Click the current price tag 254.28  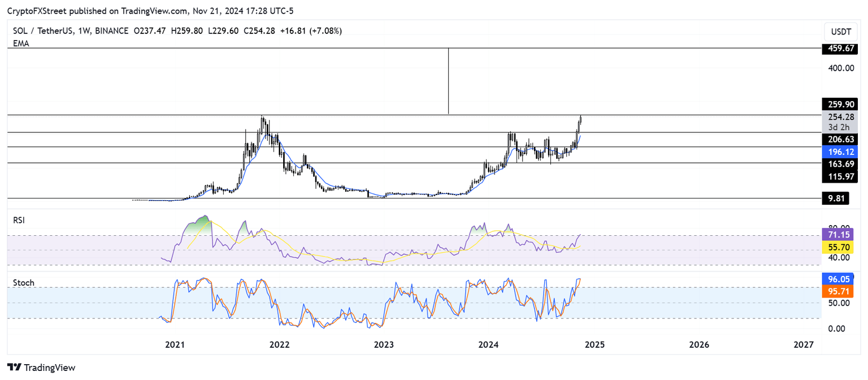[838, 117]
